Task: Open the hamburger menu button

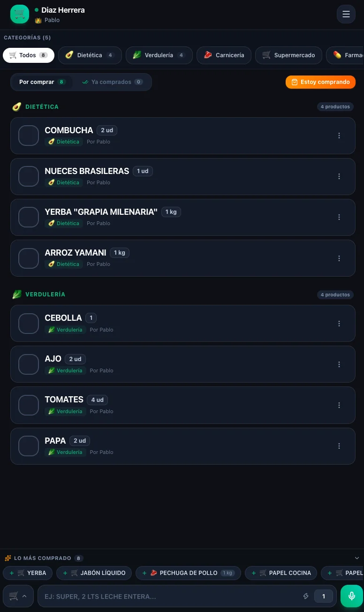Action: 346,14
